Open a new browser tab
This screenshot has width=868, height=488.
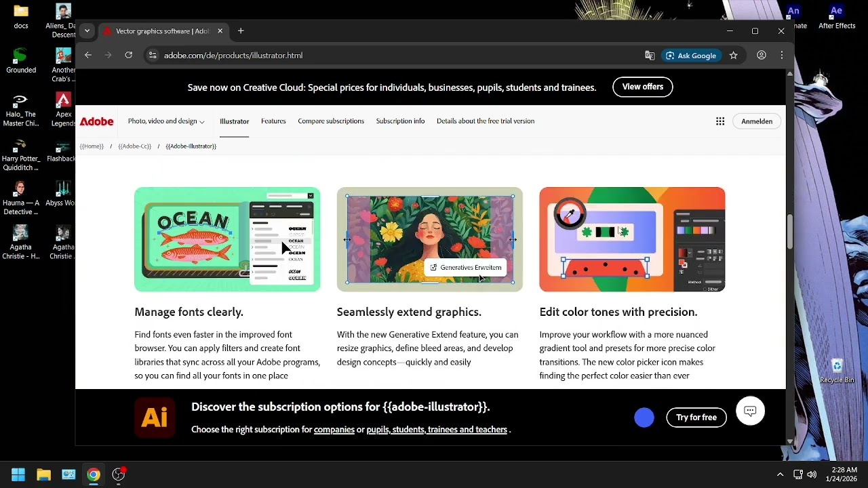pyautogui.click(x=241, y=31)
